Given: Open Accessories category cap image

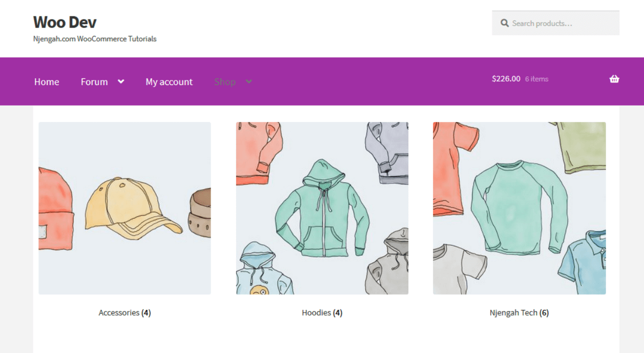Looking at the screenshot, I should [x=124, y=208].
